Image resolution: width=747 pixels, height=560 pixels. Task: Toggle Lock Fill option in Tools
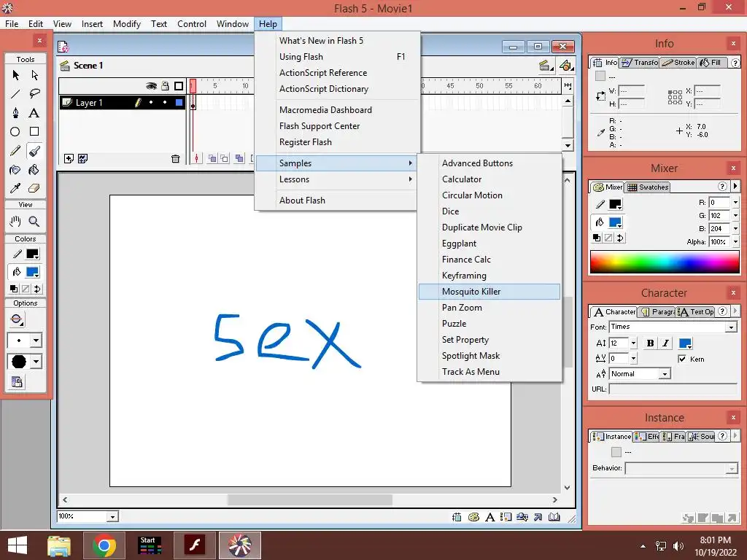coord(17,382)
